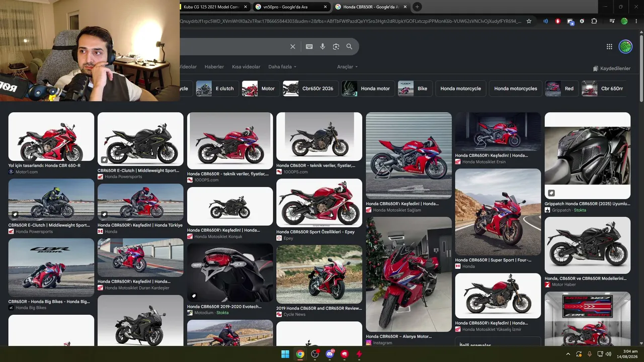Image resolution: width=644 pixels, height=362 pixels.
Task: Open the Motodium Evotech tail light image
Action: point(230,273)
